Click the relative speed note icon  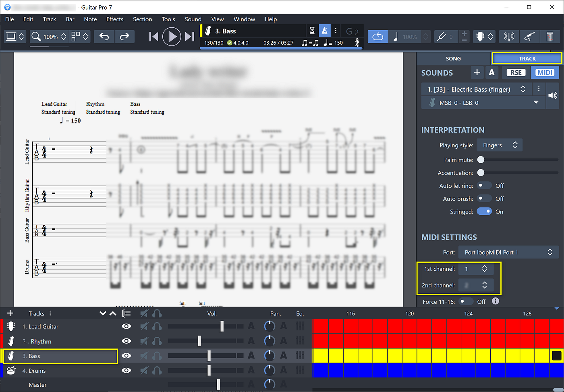tap(396, 37)
